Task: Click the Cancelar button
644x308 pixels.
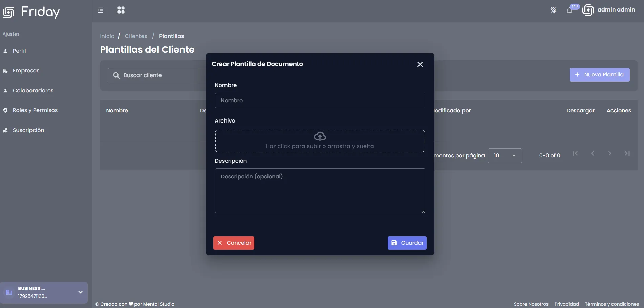Action: pos(234,243)
